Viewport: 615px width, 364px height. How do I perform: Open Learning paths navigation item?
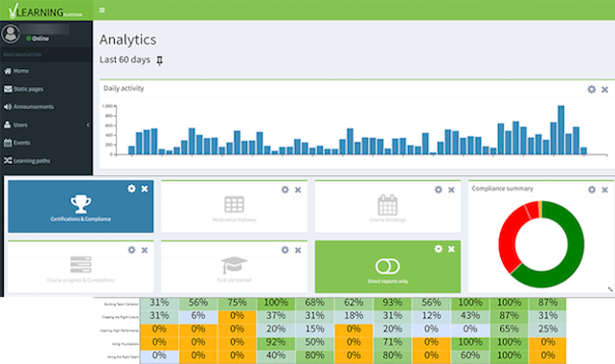[27, 160]
